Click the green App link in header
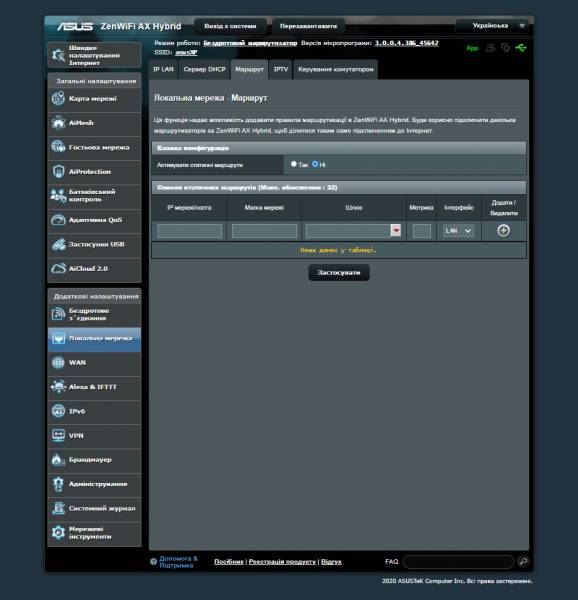 tap(472, 48)
